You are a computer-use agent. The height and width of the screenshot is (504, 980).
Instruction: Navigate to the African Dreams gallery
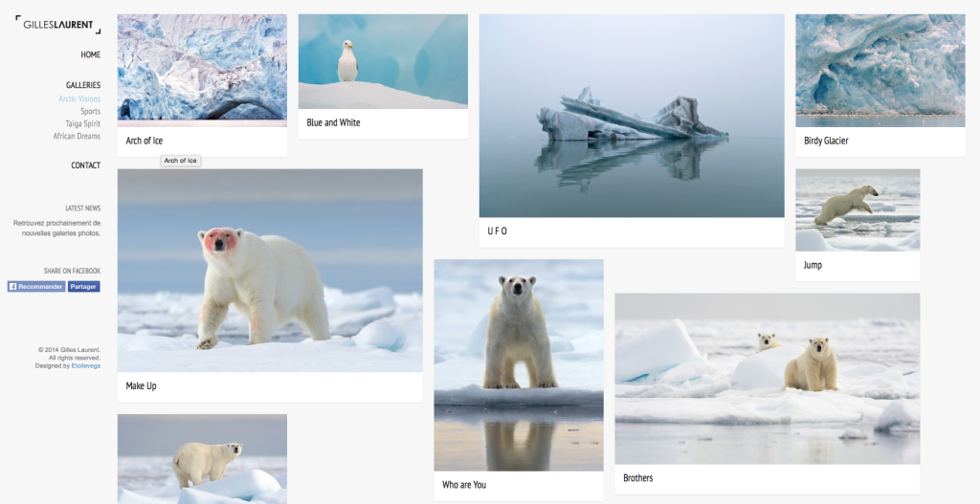tap(77, 137)
